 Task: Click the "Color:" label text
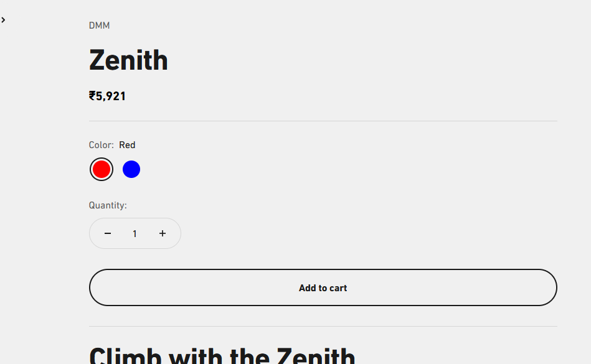point(101,145)
